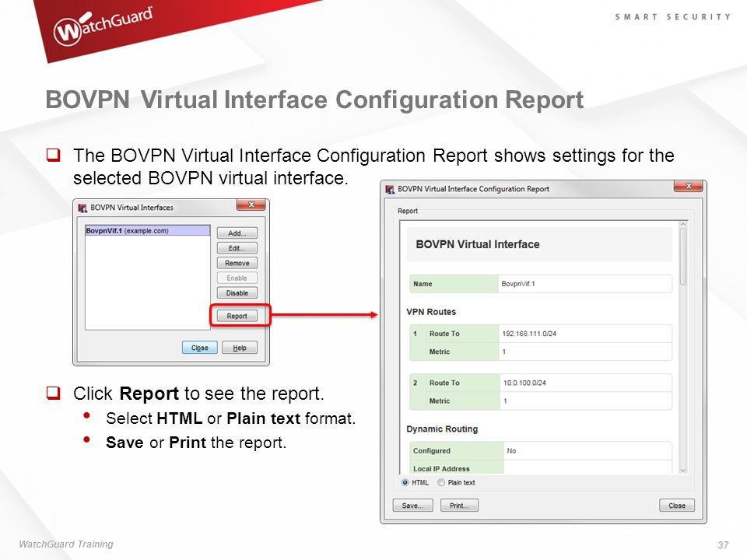Click the BovpnVif.1 name value in report

coord(518,284)
